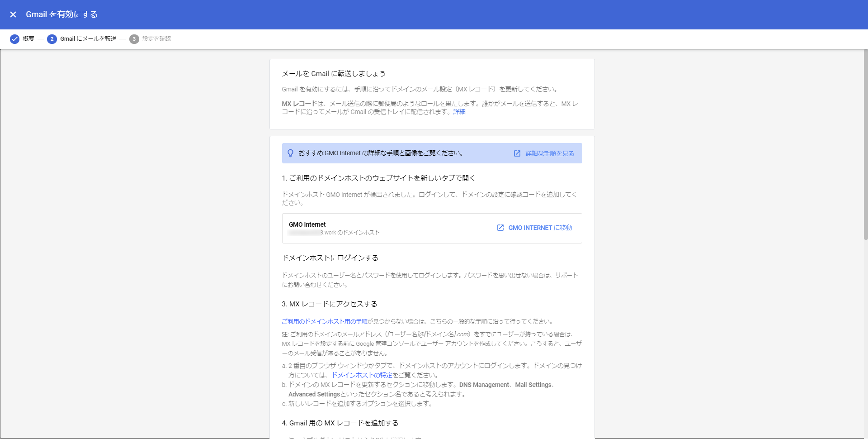Open the 詳細 link about MX records
This screenshot has height=439, width=868.
(x=459, y=112)
